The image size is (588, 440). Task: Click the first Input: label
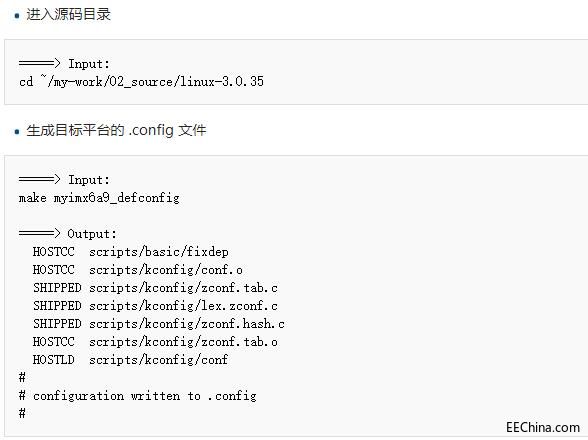click(x=89, y=64)
